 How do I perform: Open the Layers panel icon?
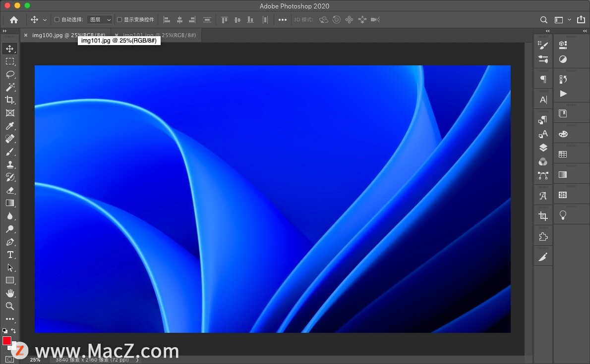tap(543, 148)
